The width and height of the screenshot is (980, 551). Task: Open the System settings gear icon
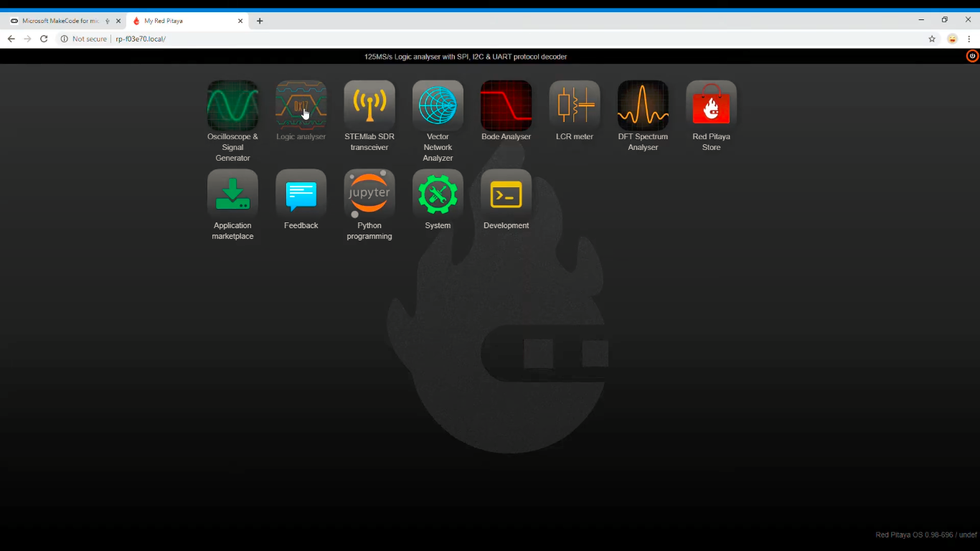tap(438, 194)
